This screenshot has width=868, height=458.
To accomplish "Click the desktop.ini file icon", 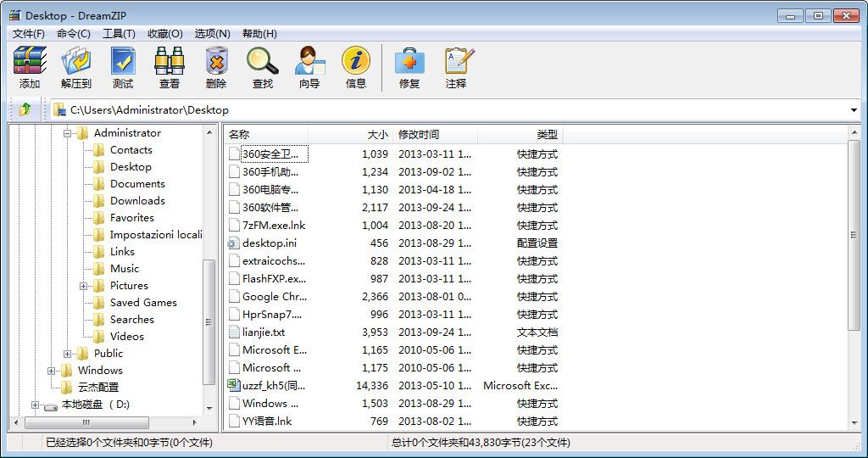I will pos(234,243).
